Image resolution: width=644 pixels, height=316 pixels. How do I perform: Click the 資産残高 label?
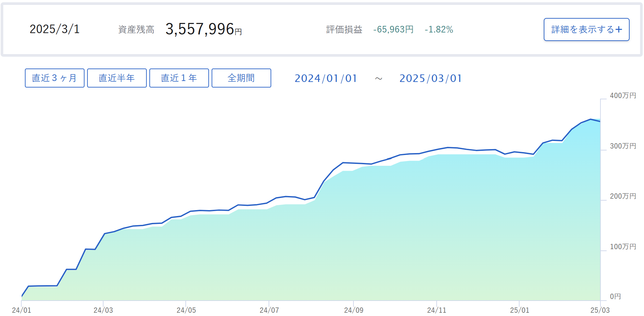click(136, 30)
